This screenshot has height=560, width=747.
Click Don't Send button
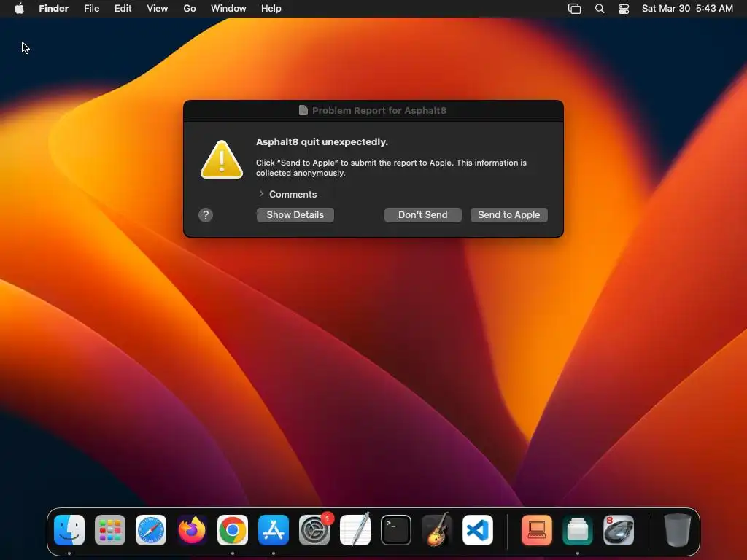click(x=423, y=215)
